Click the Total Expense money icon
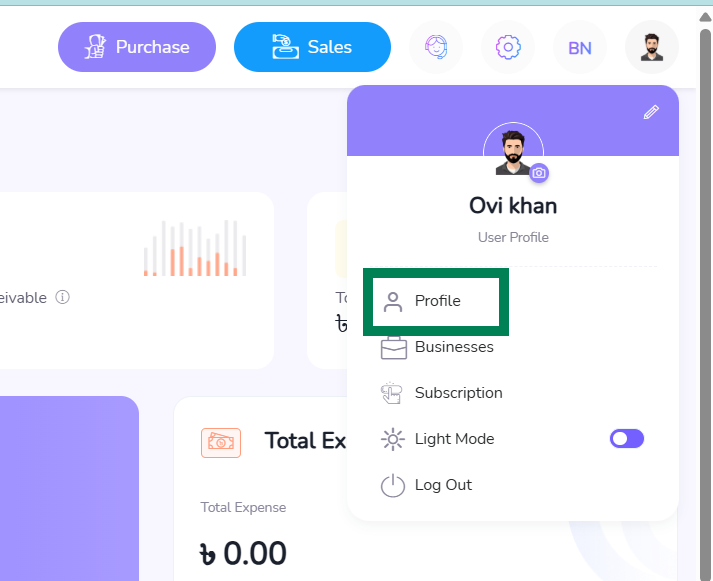Screen dimensions: 713x581 [x=221, y=442]
